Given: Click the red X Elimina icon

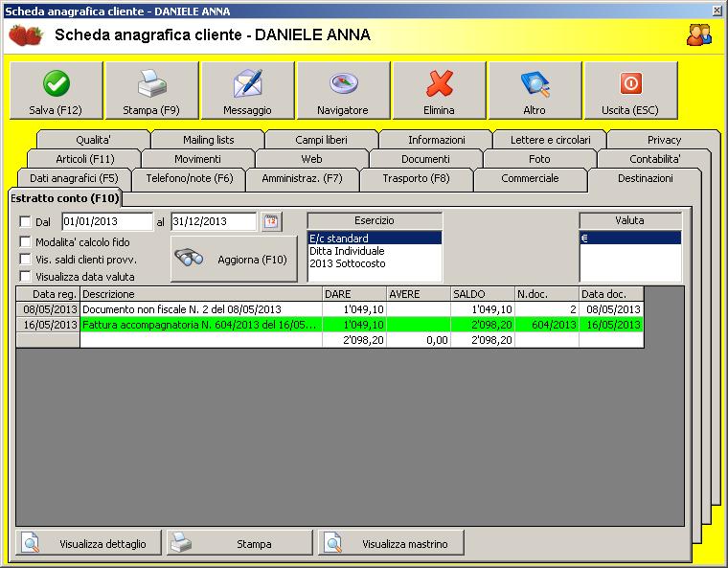Looking at the screenshot, I should [x=440, y=83].
